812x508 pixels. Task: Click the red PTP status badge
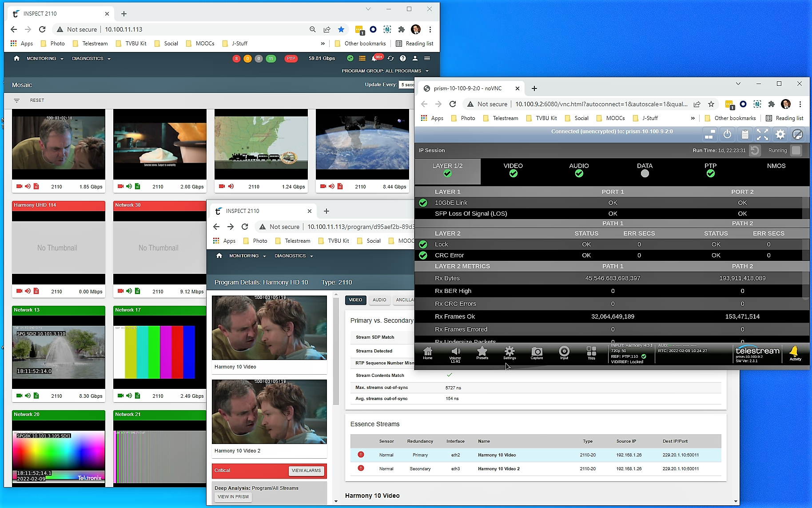coord(291,59)
